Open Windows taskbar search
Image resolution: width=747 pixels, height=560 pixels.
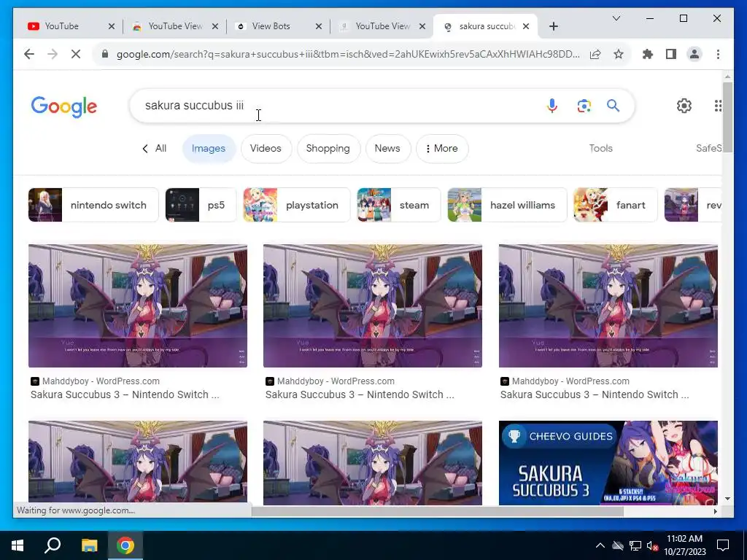53,545
